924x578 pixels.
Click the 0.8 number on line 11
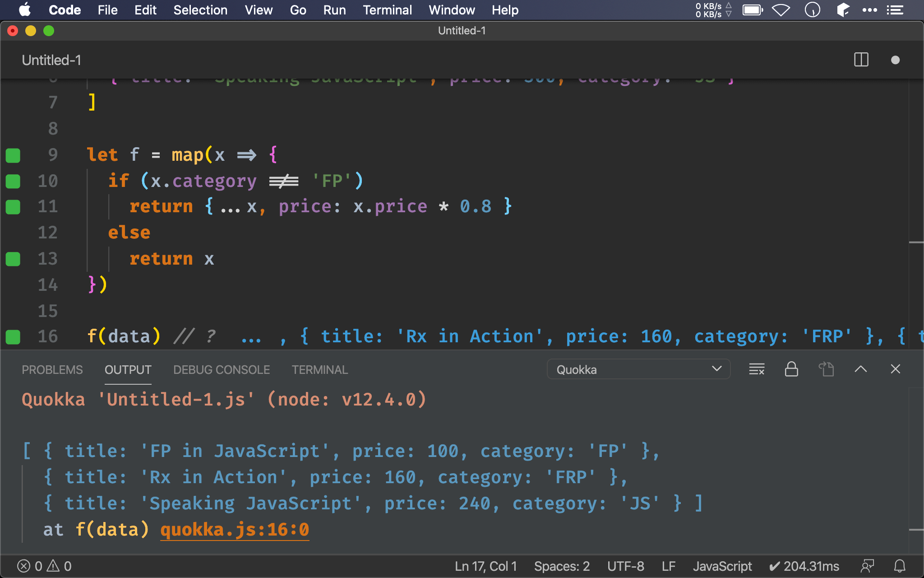[x=476, y=206]
